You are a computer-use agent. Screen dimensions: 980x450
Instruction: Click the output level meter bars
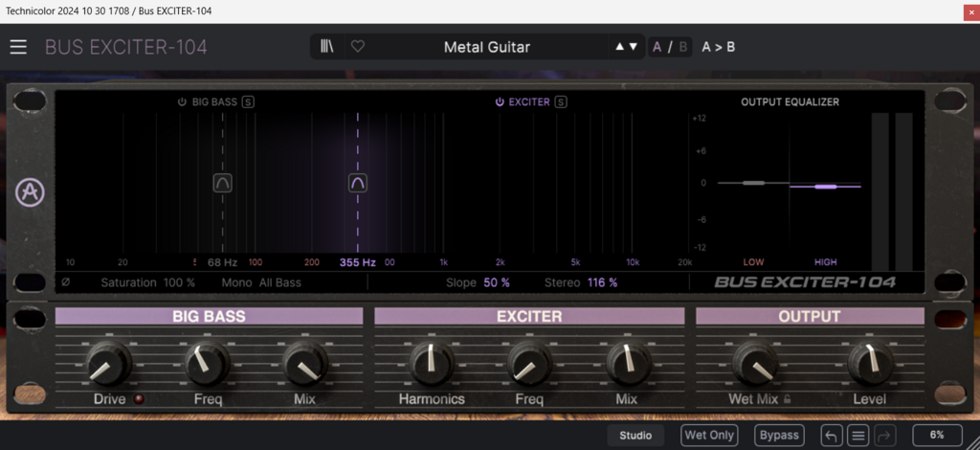(x=892, y=191)
